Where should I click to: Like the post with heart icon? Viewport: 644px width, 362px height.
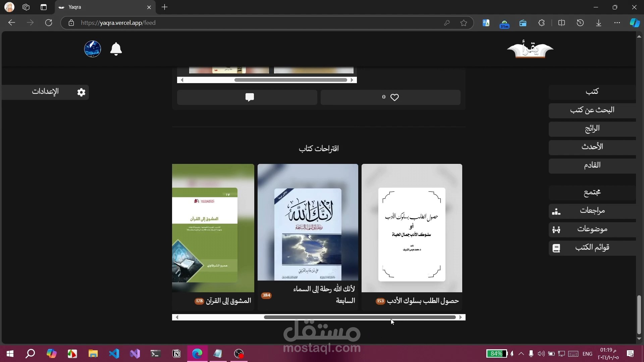(x=394, y=97)
